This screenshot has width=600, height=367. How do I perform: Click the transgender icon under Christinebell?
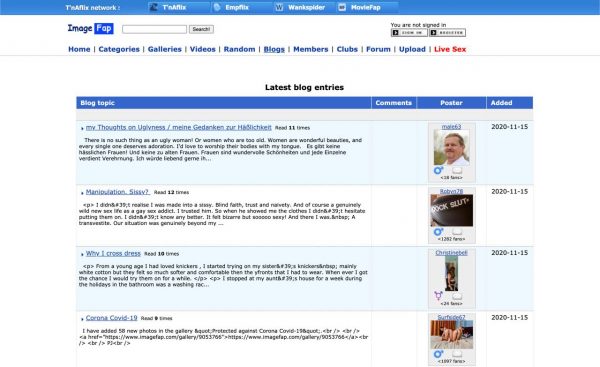[438, 296]
